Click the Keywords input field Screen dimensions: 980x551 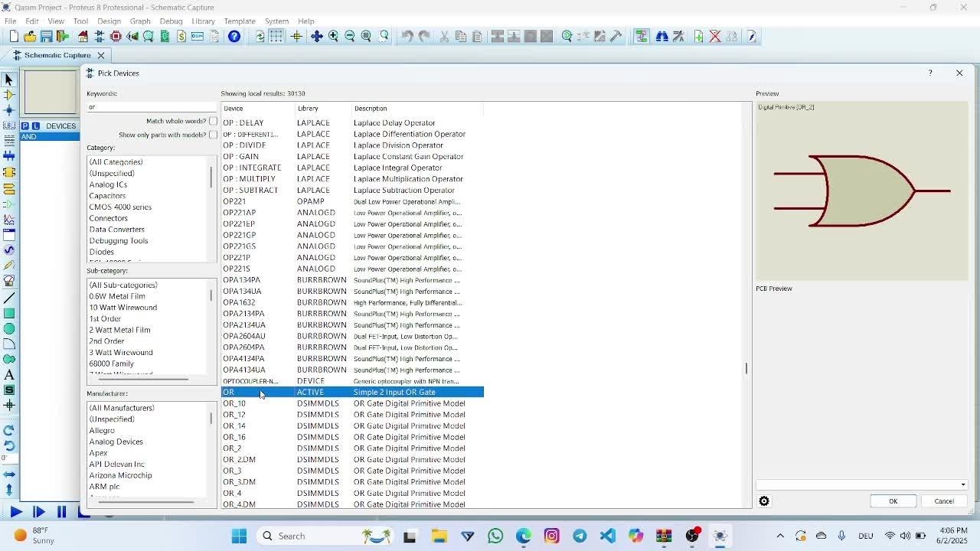(x=151, y=107)
